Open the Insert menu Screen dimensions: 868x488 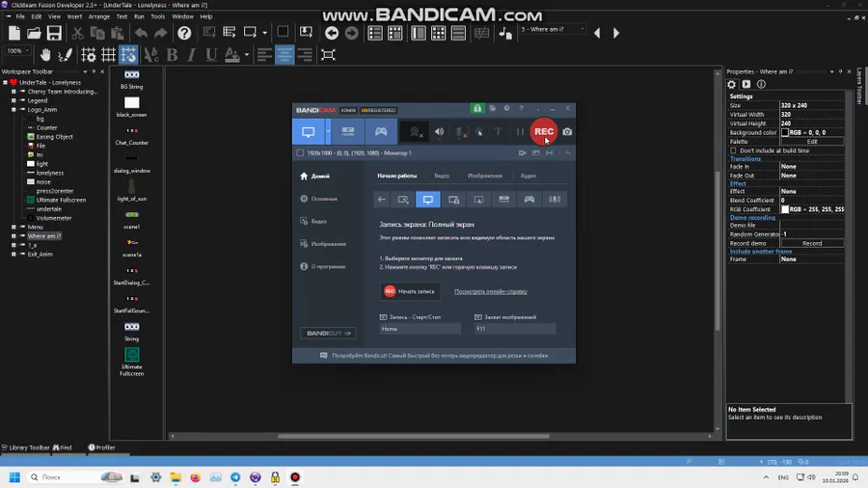[x=74, y=16]
